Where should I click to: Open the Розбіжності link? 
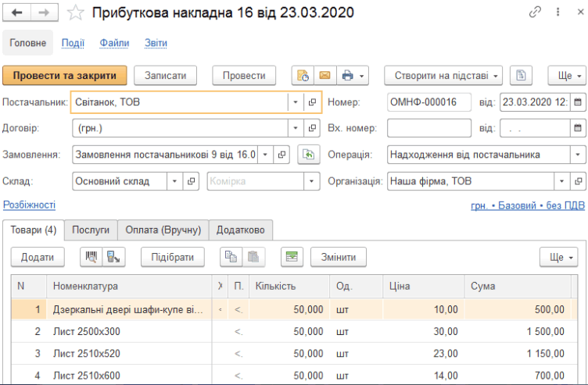tap(29, 205)
